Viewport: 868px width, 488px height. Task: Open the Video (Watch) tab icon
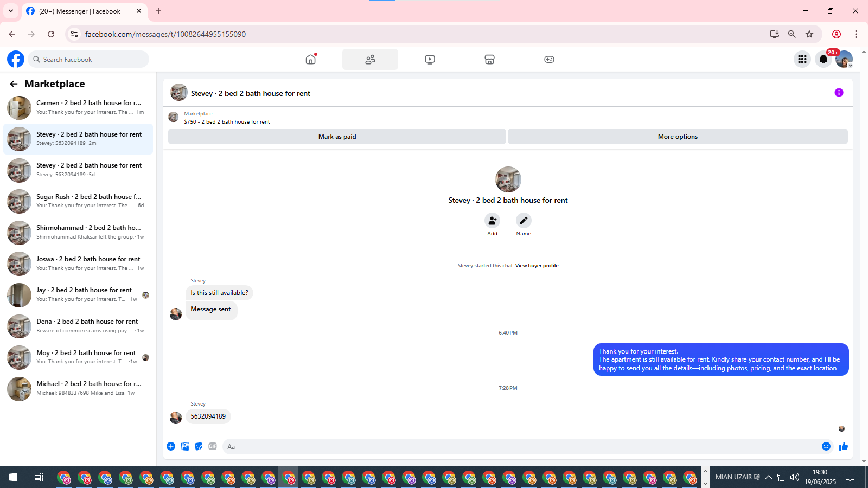[x=430, y=59]
